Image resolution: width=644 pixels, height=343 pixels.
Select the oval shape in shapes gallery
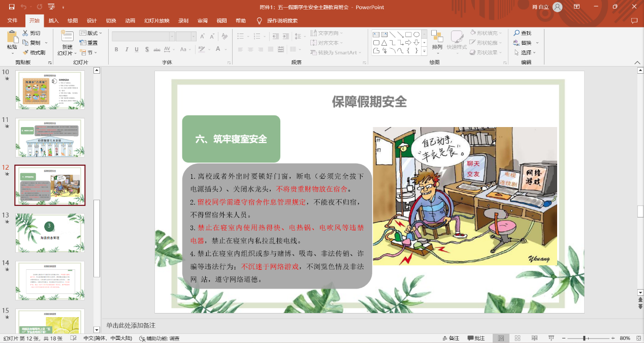(416, 35)
